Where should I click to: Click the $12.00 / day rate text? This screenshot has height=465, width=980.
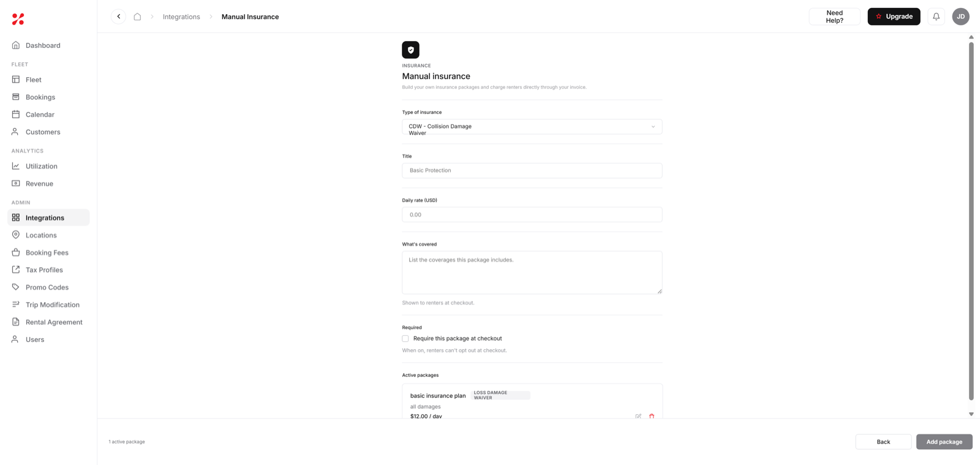click(426, 416)
